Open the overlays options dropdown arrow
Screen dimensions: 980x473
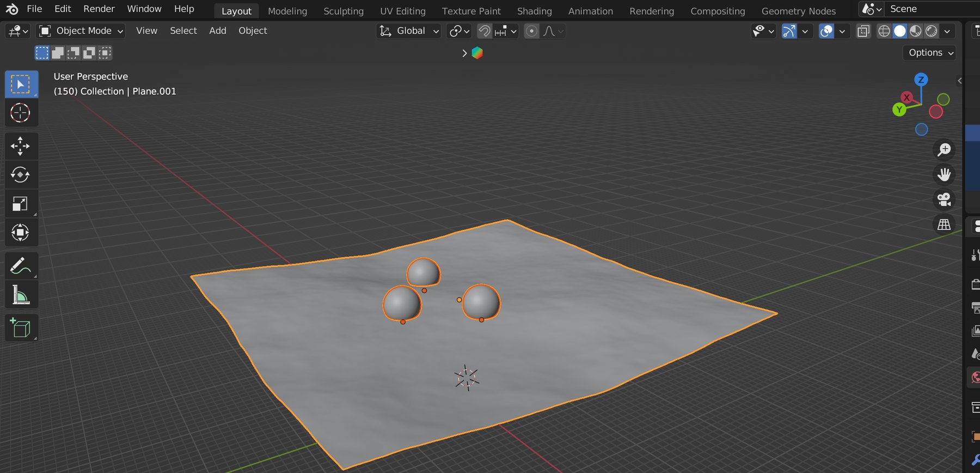pyautogui.click(x=842, y=31)
